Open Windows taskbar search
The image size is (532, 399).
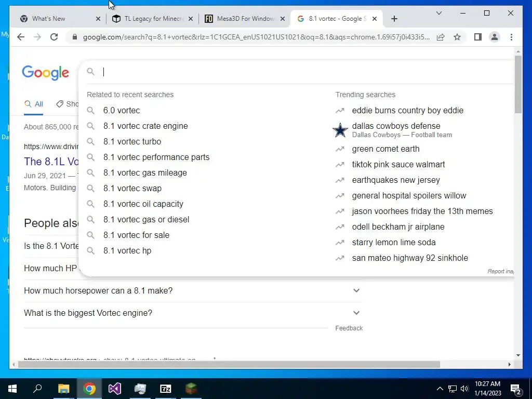[37, 389]
